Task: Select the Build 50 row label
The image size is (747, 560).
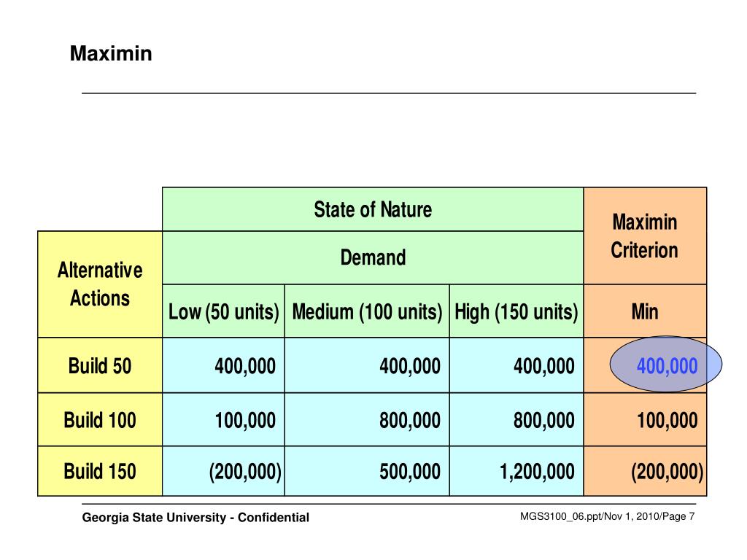Action: 100,366
